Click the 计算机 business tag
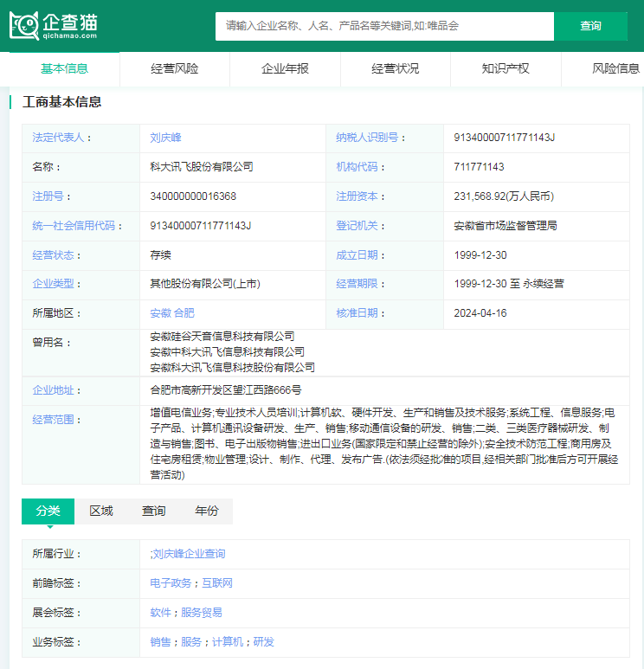The height and width of the screenshot is (669, 644). coord(228,642)
